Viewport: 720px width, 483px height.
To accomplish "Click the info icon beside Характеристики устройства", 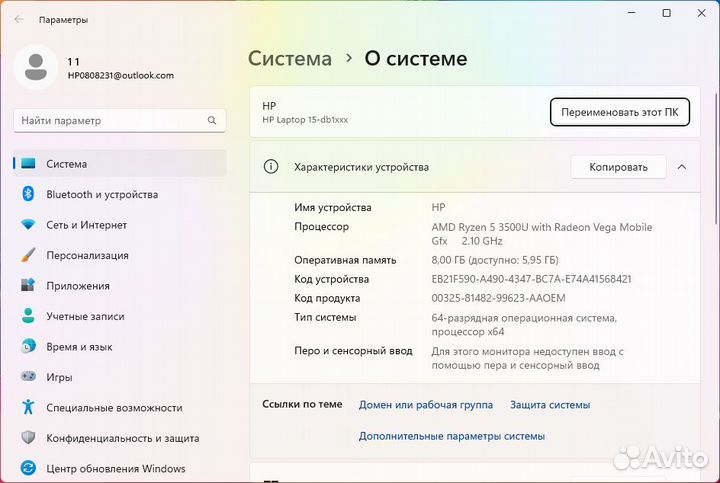I will click(271, 167).
